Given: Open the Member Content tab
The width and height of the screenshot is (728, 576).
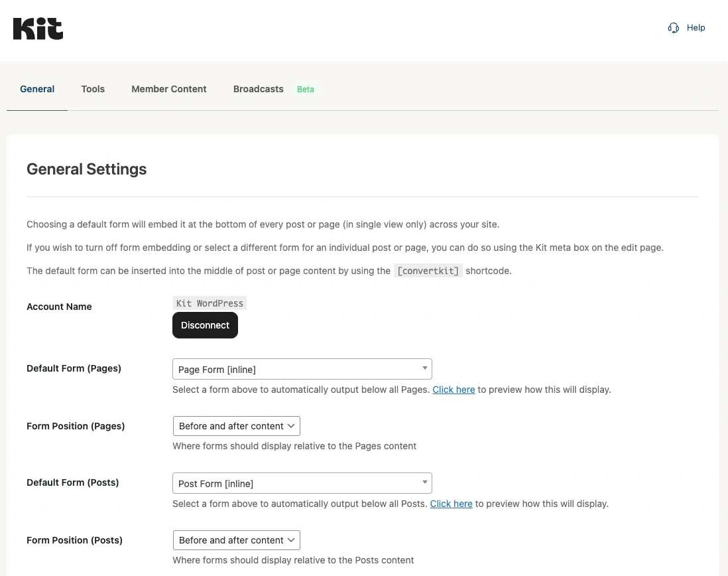Looking at the screenshot, I should [168, 89].
